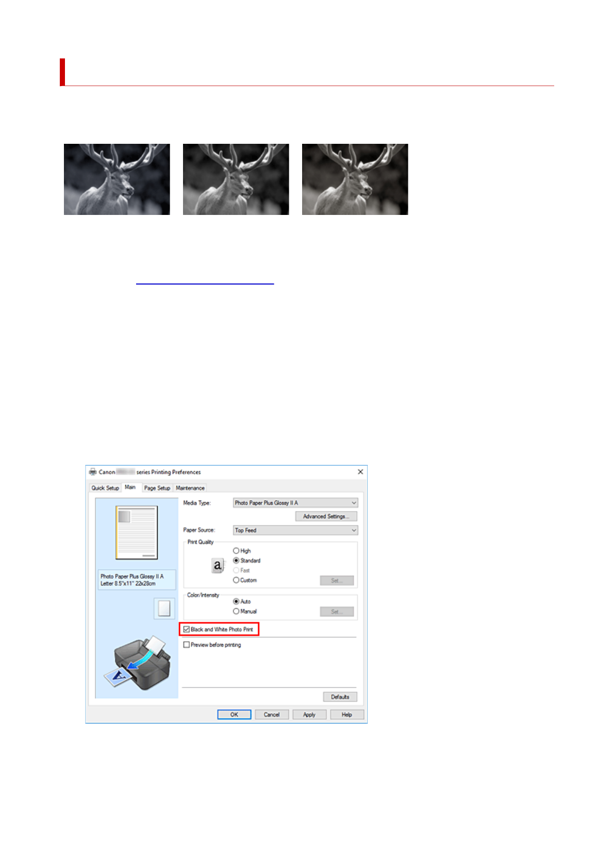Click the blank page orientation icon
Image resolution: width=614 pixels, height=868 pixels.
164,608
